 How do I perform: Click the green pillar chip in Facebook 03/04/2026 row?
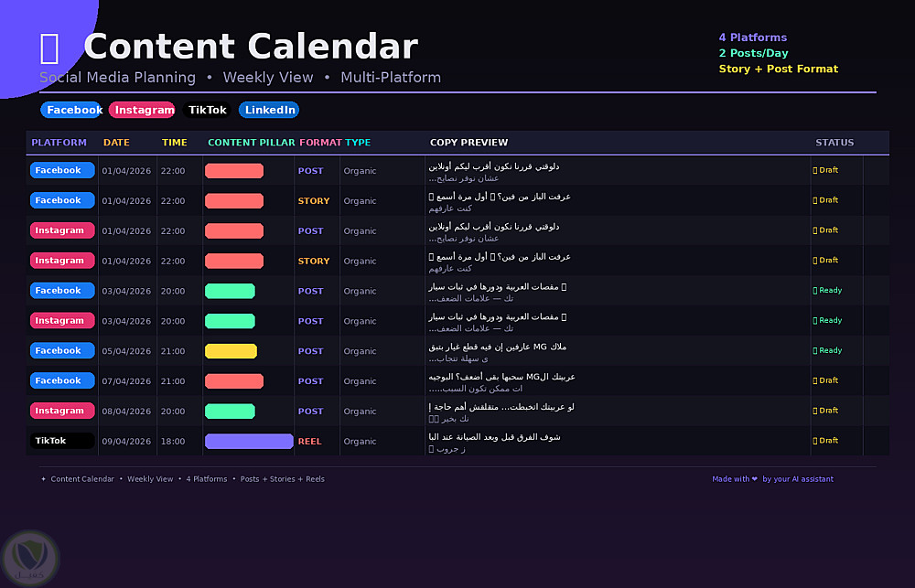click(230, 291)
